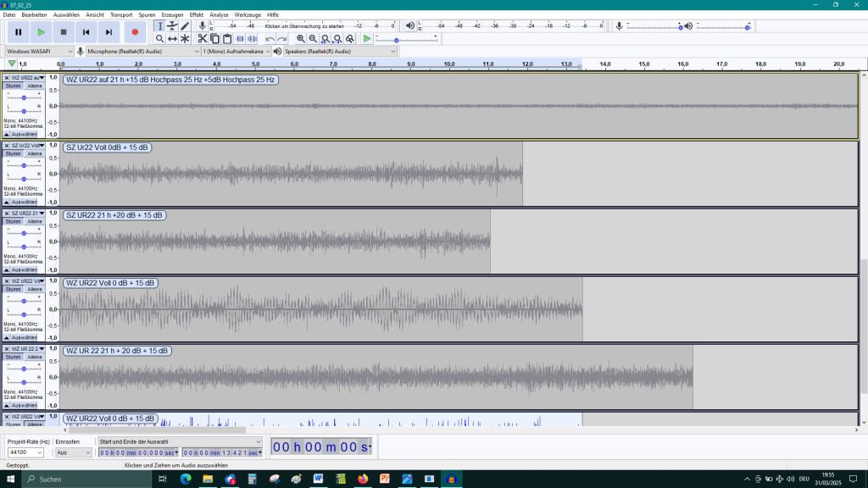The height and width of the screenshot is (488, 868).
Task: Click Auswählen button on first track
Action: 24,134
